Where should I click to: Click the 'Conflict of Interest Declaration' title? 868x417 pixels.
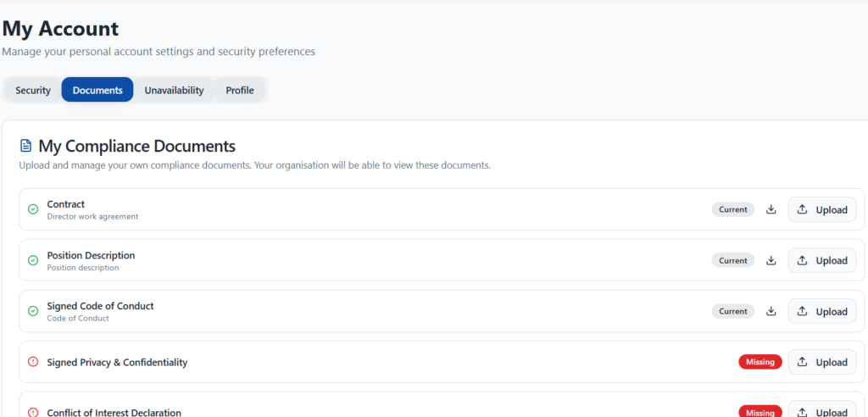tap(114, 413)
